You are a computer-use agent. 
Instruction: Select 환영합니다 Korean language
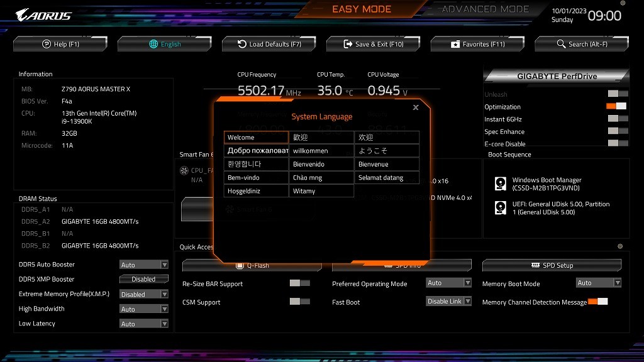pos(256,164)
